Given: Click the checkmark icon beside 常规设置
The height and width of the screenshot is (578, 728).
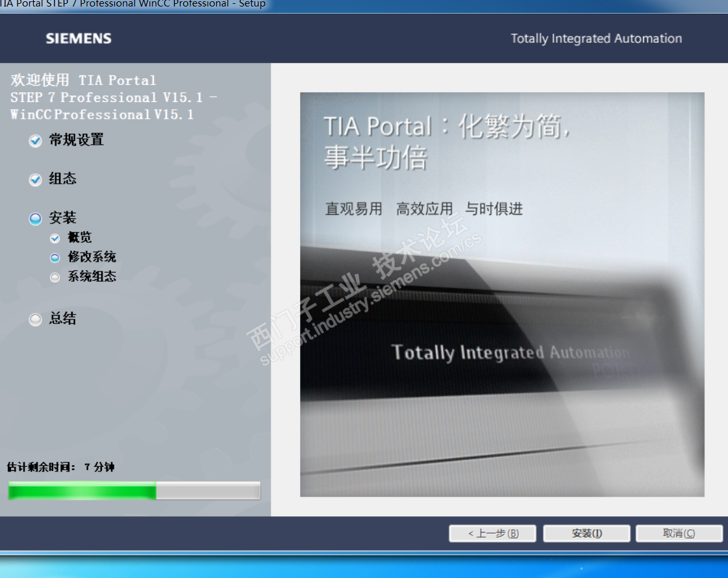Looking at the screenshot, I should point(35,140).
